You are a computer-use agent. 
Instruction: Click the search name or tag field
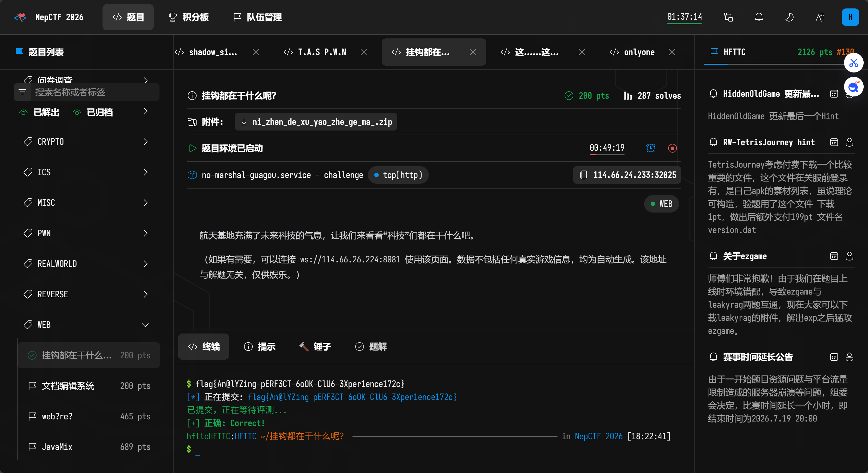(x=95, y=92)
